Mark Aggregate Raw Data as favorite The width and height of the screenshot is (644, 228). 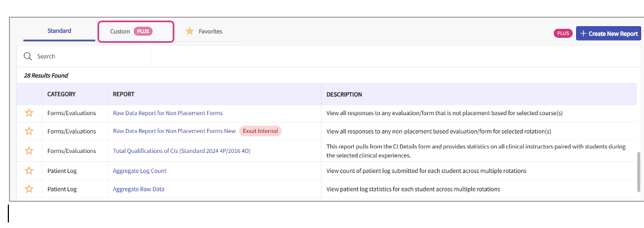coord(29,189)
